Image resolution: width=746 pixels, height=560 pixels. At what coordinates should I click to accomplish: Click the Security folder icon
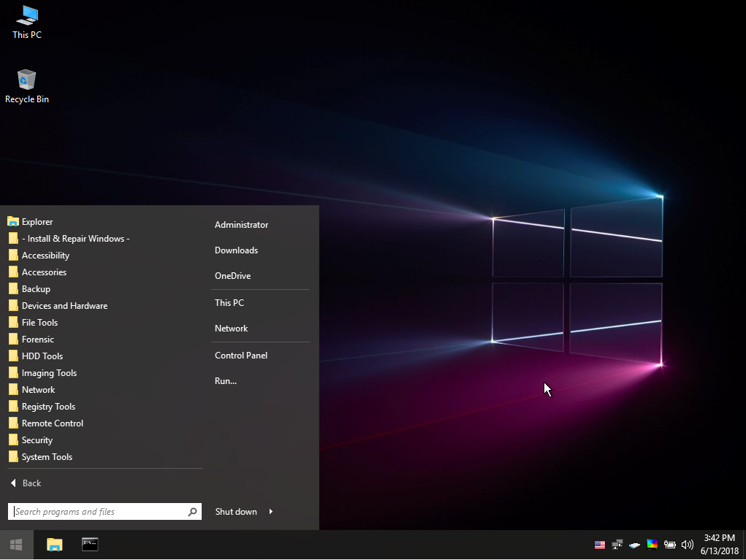(x=13, y=440)
